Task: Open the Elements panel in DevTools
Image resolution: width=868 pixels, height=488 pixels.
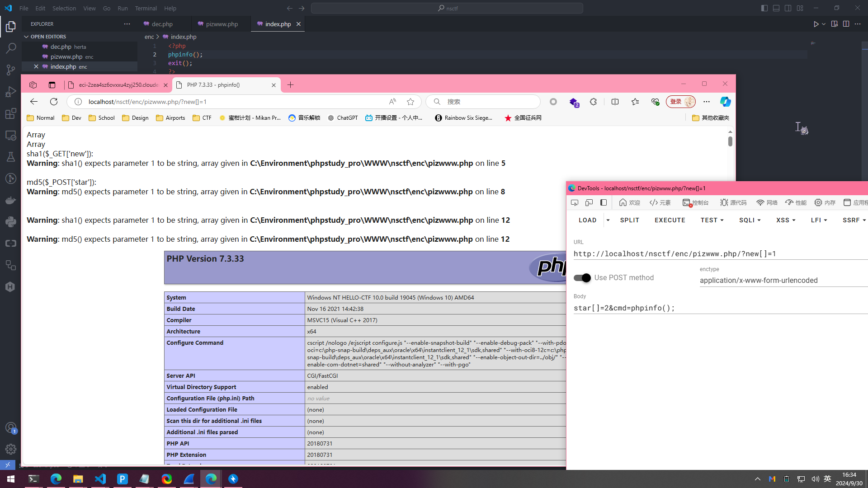Action: 660,202
